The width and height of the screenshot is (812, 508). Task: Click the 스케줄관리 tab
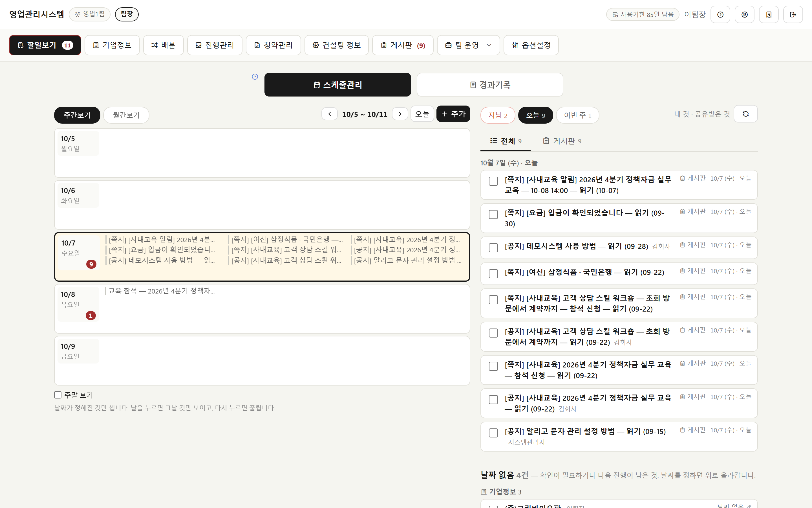click(x=337, y=85)
